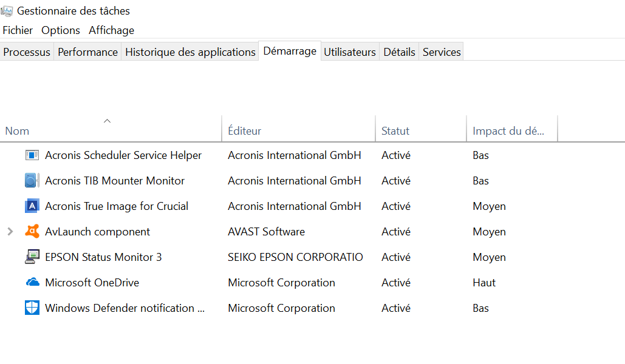This screenshot has height=364, width=625.
Task: Switch to the Processus tab
Action: click(27, 52)
